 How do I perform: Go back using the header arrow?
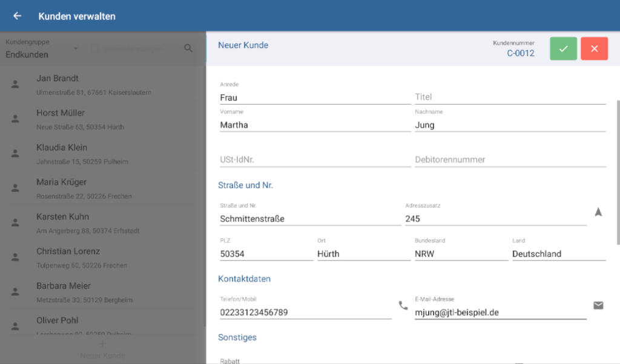pos(17,16)
